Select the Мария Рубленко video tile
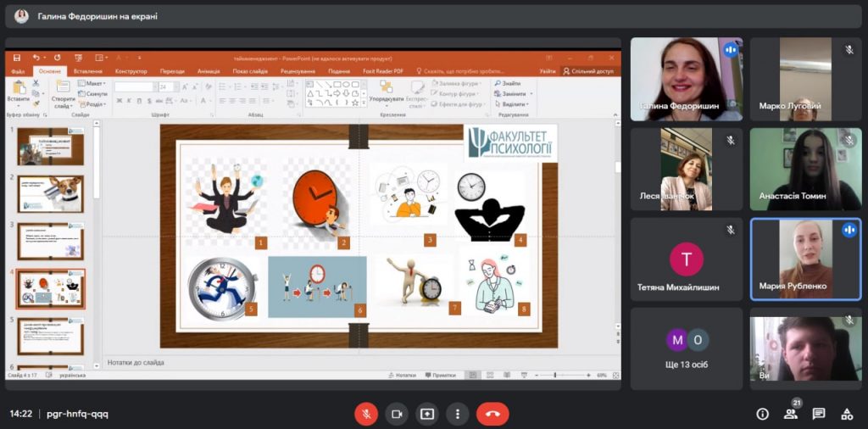Image resolution: width=868 pixels, height=429 pixels. (805, 259)
